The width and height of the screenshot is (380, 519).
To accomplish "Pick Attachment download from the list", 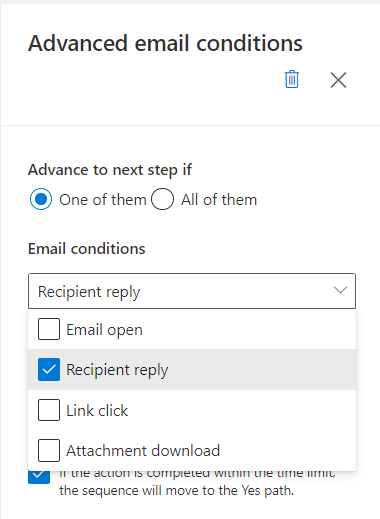I will pos(192,450).
